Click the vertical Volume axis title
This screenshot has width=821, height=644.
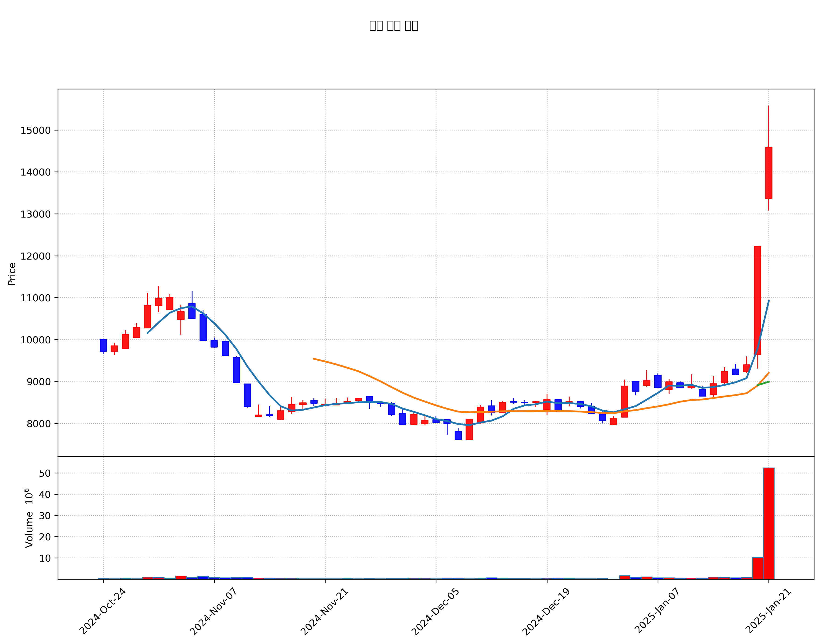pyautogui.click(x=29, y=518)
